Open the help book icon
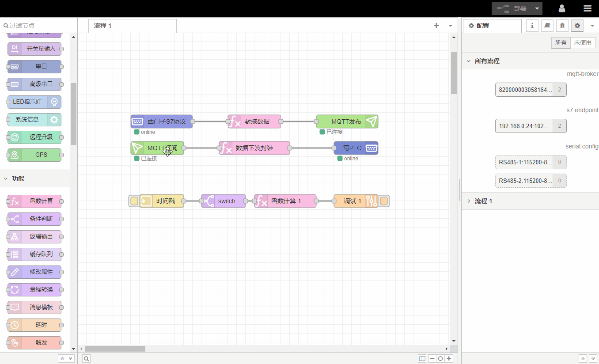This screenshot has height=364, width=599. tap(547, 26)
